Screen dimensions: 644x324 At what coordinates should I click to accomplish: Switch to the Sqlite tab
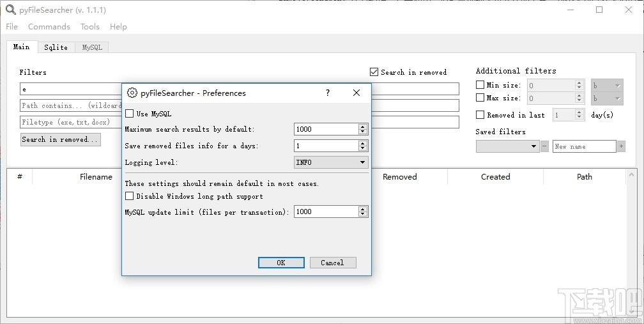tap(56, 47)
